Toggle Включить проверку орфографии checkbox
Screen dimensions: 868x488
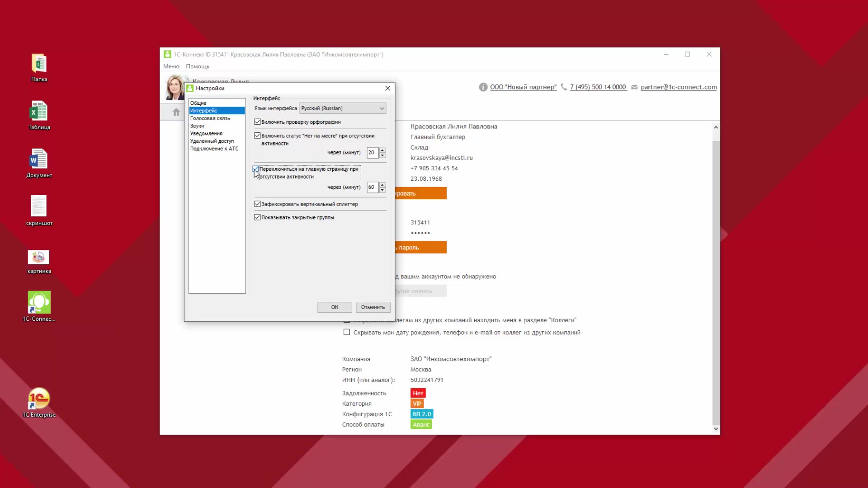[x=257, y=122]
